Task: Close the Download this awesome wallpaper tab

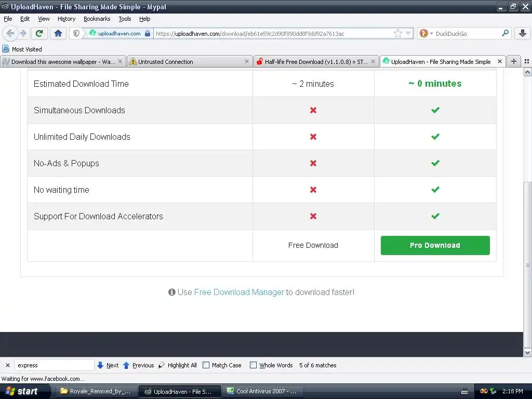Action: click(120, 61)
